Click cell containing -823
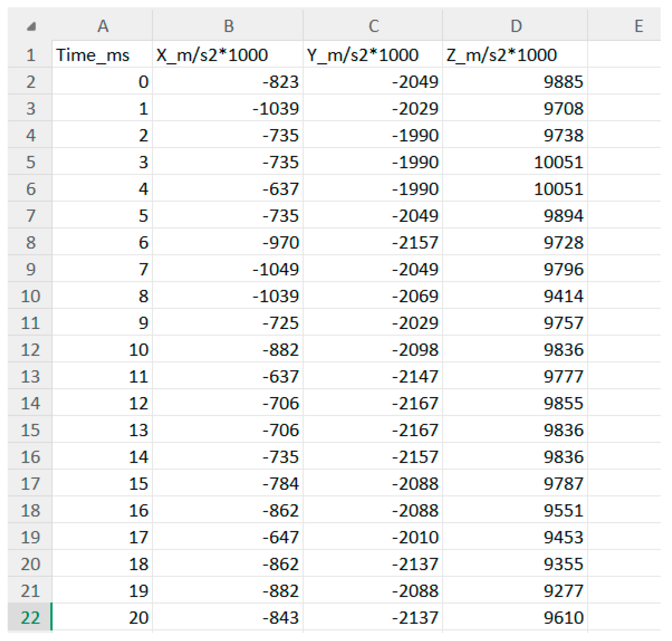The width and height of the screenshot is (672, 641). (x=228, y=82)
